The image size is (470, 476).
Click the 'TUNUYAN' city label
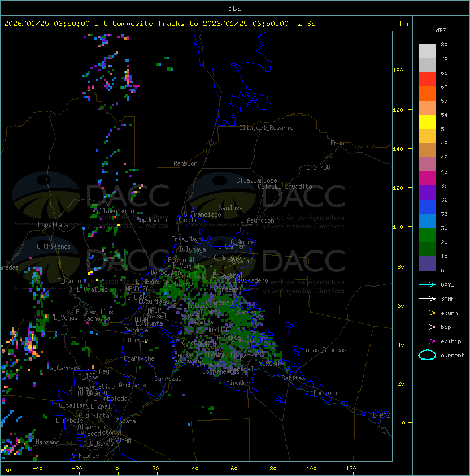point(120,440)
